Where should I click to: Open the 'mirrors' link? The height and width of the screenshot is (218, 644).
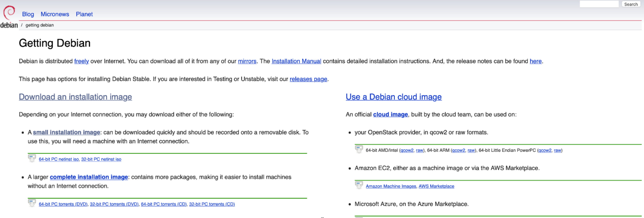[247, 61]
